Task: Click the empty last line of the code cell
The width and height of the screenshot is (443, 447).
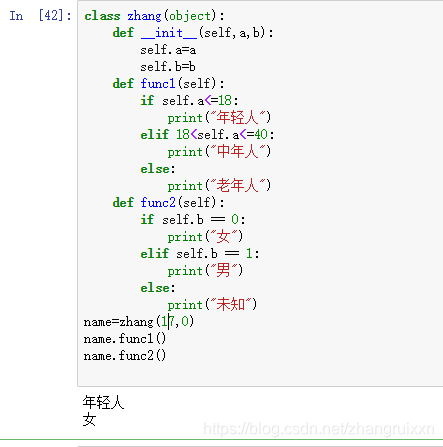Action: tap(260, 373)
